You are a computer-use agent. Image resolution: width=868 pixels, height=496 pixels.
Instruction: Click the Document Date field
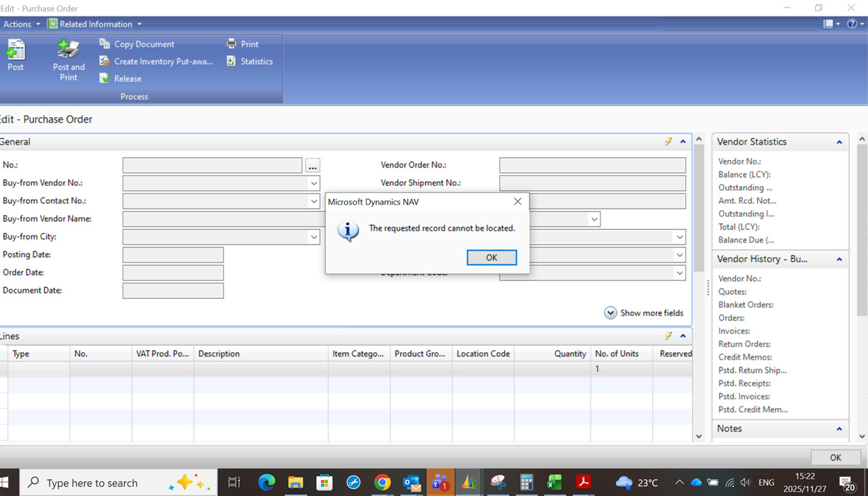point(173,291)
